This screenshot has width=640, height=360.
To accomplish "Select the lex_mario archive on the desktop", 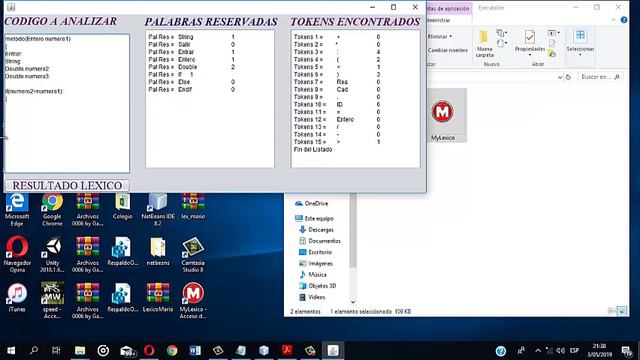I will click(193, 207).
